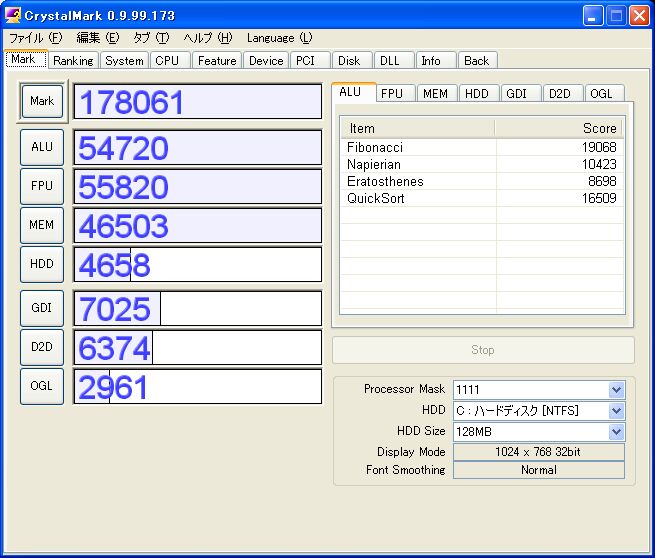Run the ALU benchmark button

(42, 147)
